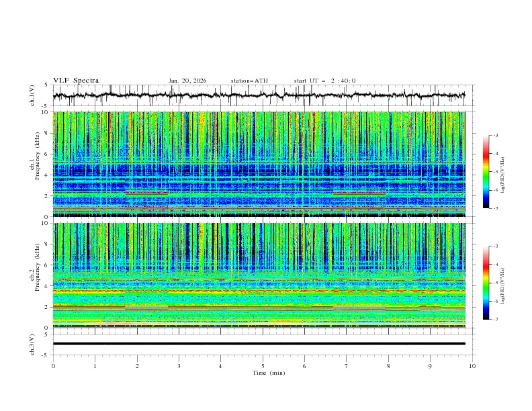Click the ch.1 colorbar scale
Screen dimensions: 532x411
click(x=486, y=172)
